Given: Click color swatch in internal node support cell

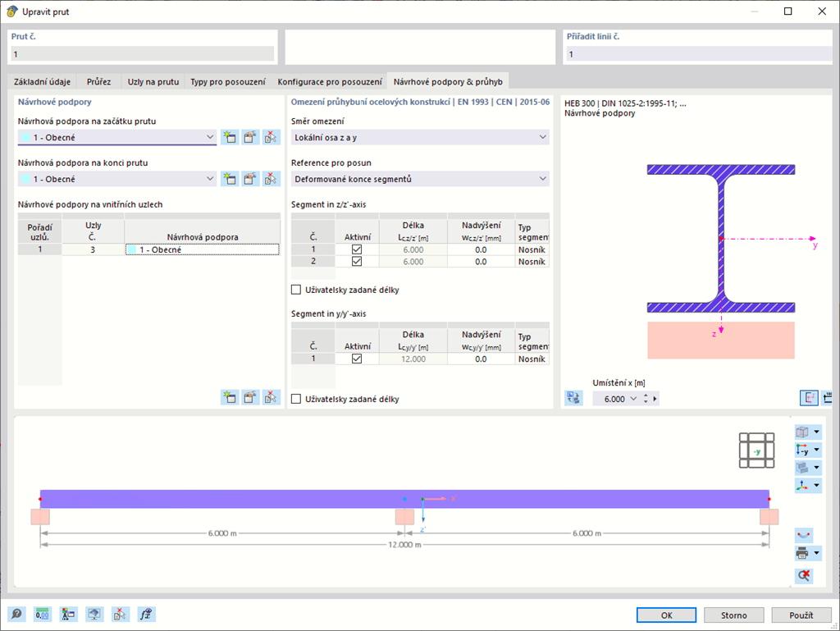Looking at the screenshot, I should 131,249.
